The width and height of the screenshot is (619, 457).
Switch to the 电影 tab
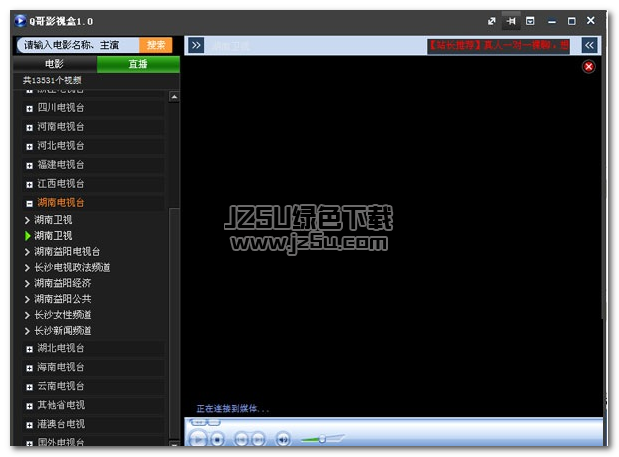(54, 64)
